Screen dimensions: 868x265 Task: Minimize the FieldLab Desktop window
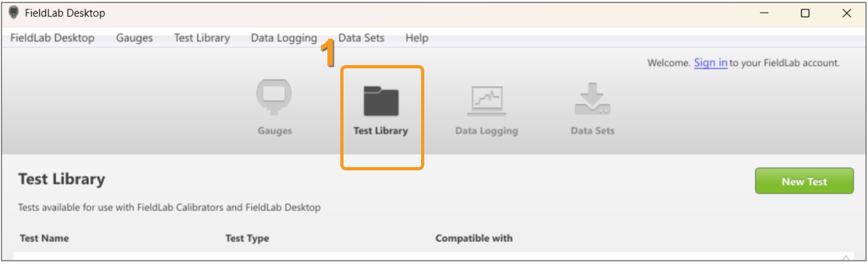pos(765,13)
